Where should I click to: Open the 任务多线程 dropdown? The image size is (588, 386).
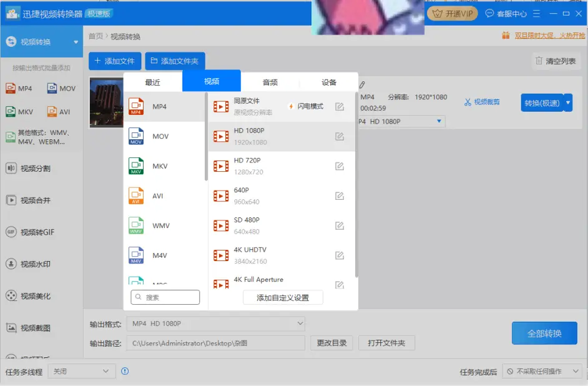(82, 371)
